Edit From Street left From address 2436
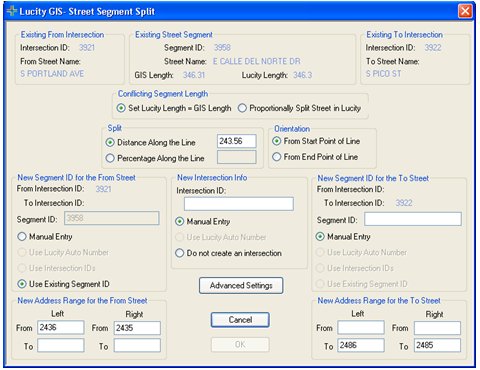The width and height of the screenshot is (480, 370). (61, 328)
